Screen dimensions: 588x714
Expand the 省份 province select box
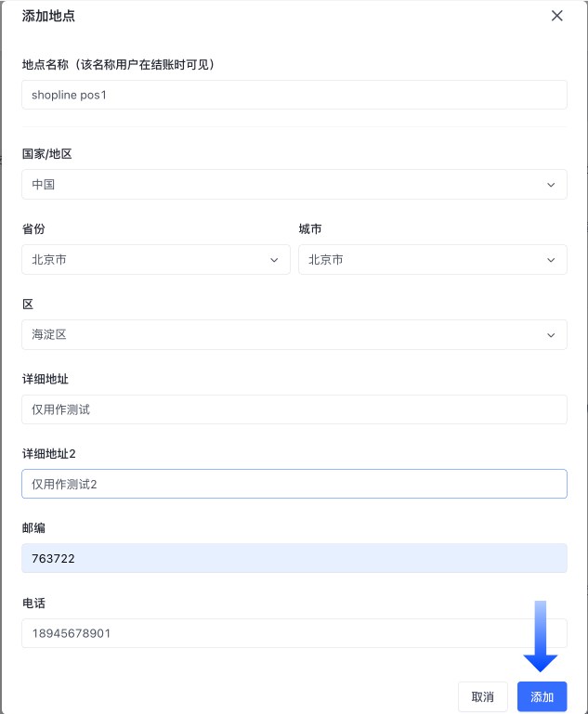coord(149,260)
